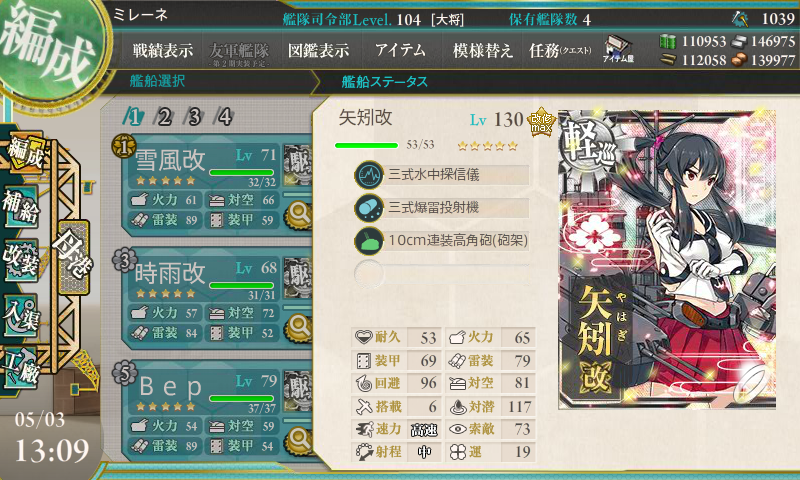Open the 補給 resupply sidebar icon
This screenshot has height=480, width=800.
pos(21,206)
